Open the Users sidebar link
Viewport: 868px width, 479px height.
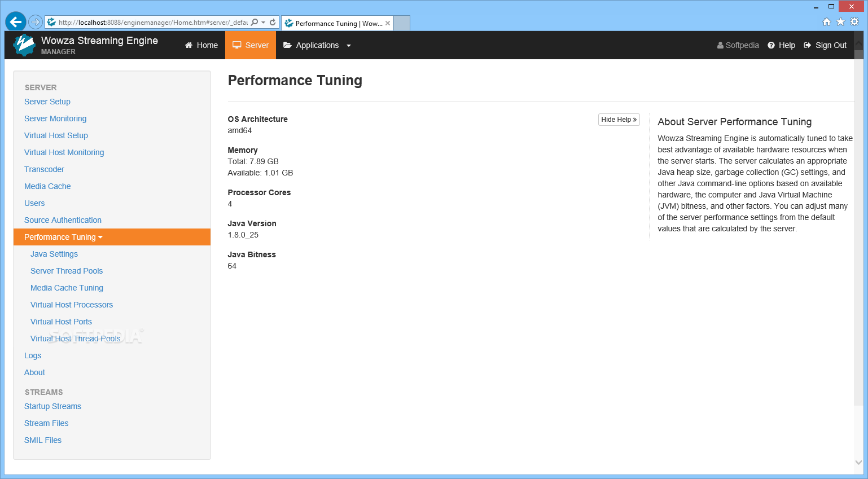(x=34, y=203)
